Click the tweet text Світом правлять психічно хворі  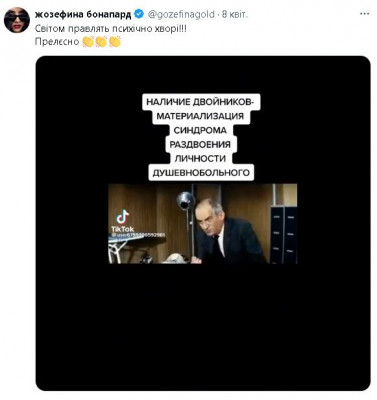click(111, 28)
